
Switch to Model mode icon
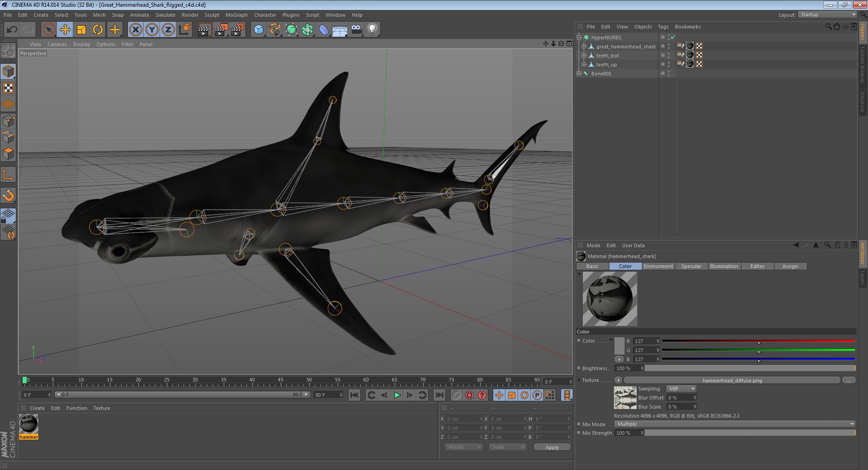(8, 71)
